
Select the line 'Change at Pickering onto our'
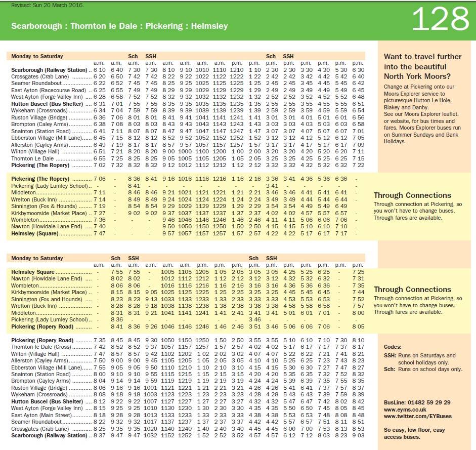(419, 87)
